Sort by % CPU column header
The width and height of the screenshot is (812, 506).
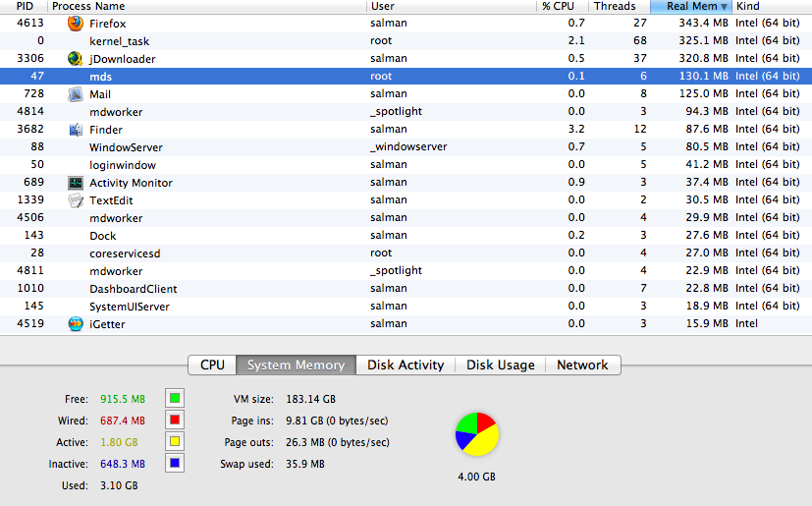tap(563, 6)
